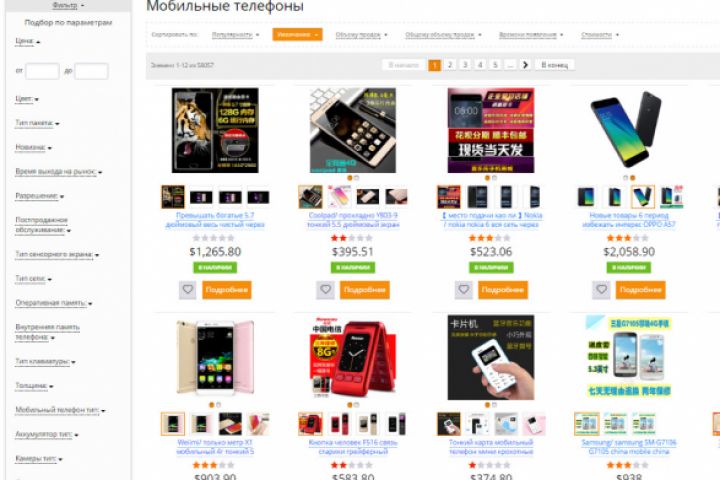720x480 pixels.
Task: Click Подробнее button for the $395.51 phone
Action: pos(365,290)
